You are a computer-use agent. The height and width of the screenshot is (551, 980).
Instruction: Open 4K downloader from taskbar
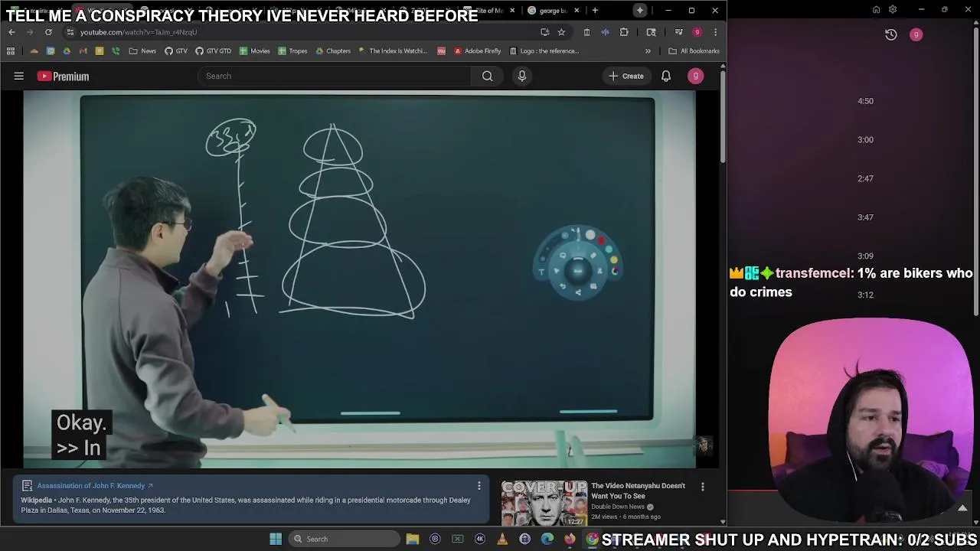pyautogui.click(x=480, y=539)
